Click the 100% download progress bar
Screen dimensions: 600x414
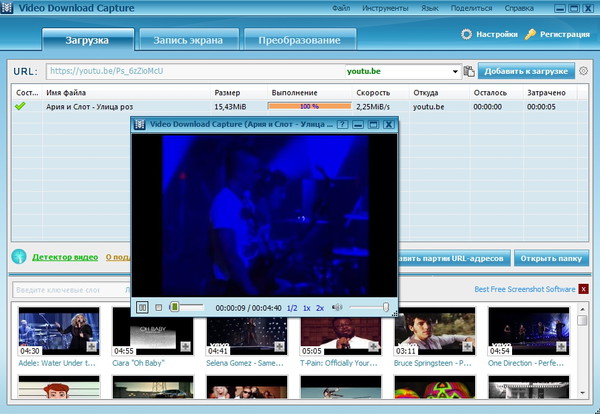point(309,106)
